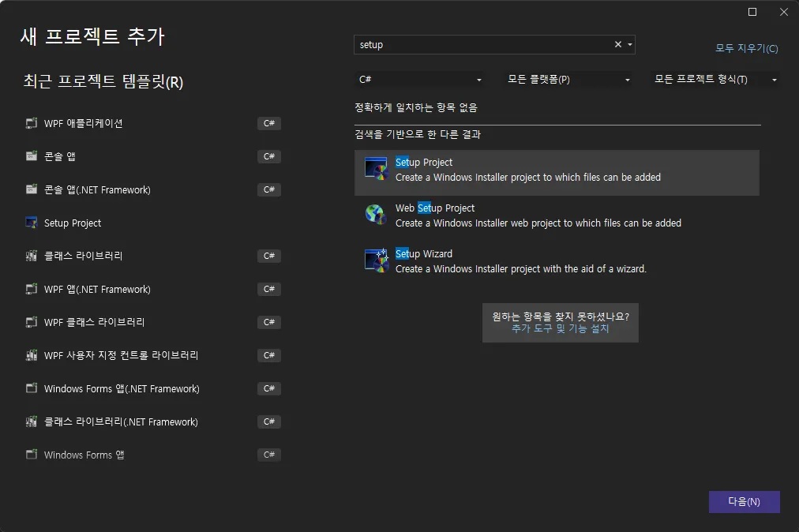Click the WPF 클래스 라이브러리 icon

tap(32, 322)
